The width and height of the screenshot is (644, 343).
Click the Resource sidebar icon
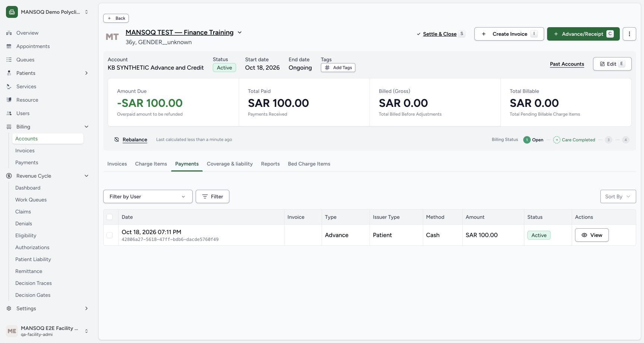click(x=9, y=100)
